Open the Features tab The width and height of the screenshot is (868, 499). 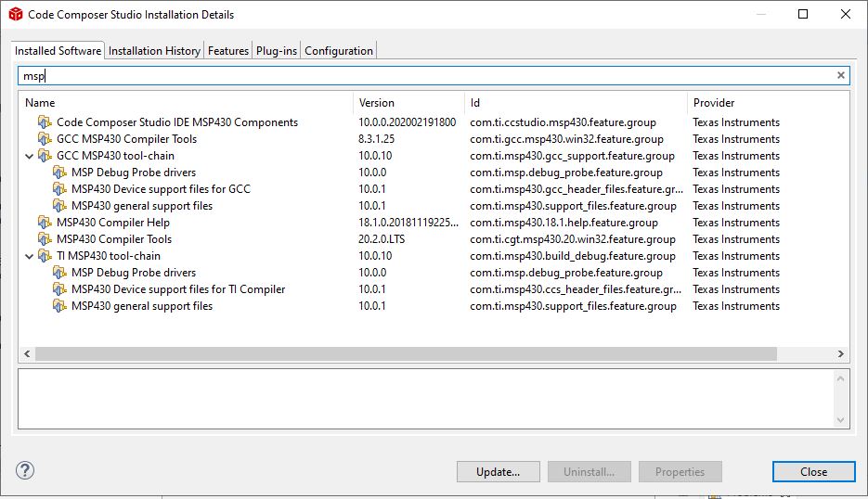tap(228, 51)
